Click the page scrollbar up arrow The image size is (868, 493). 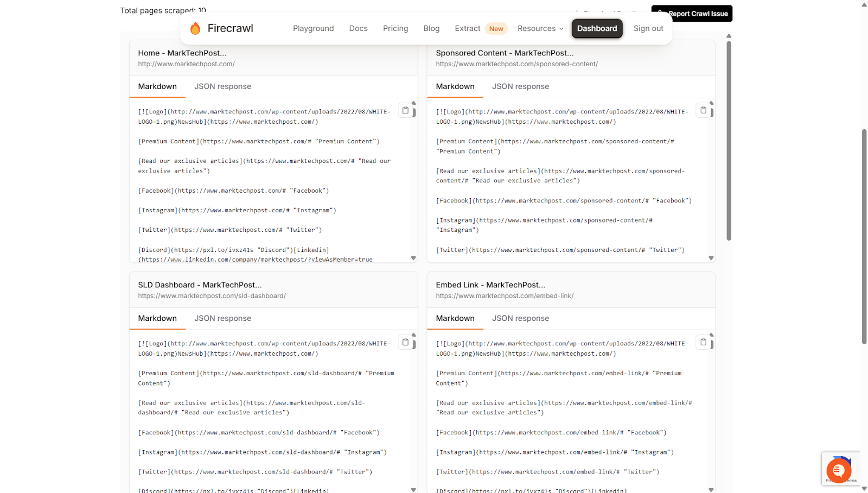[864, 4]
